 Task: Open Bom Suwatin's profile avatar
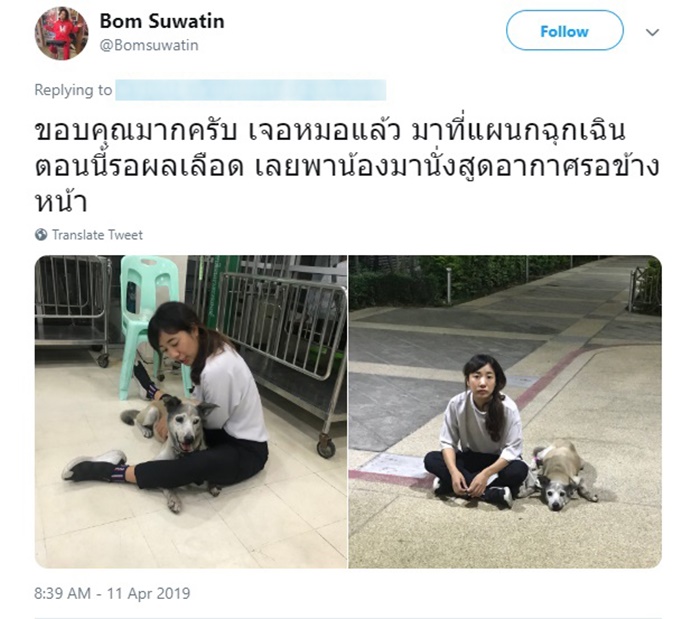(61, 33)
